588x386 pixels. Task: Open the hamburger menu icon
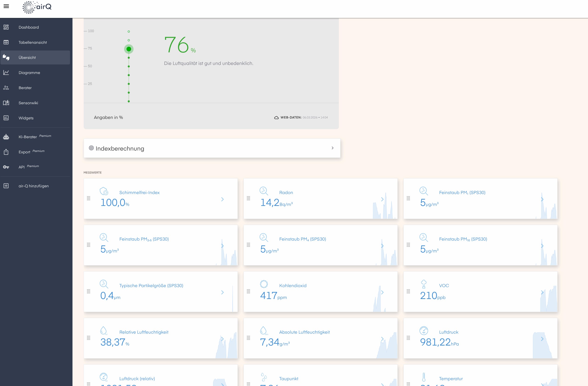[x=6, y=7]
